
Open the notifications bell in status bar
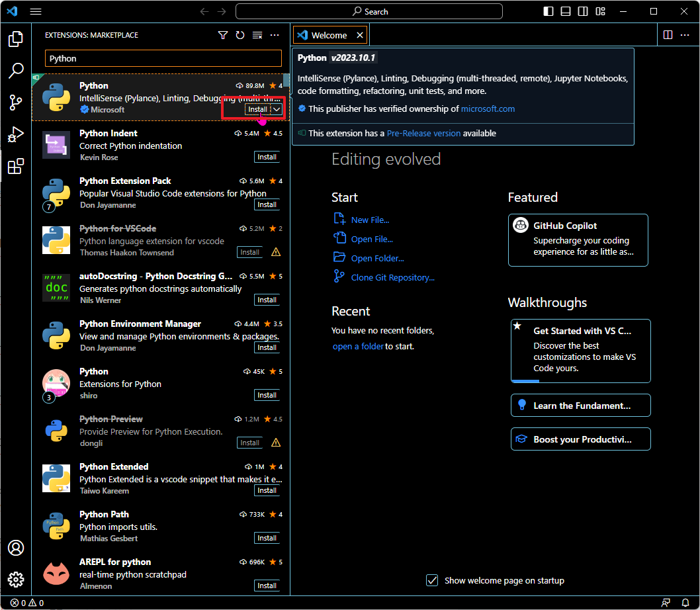tap(685, 603)
